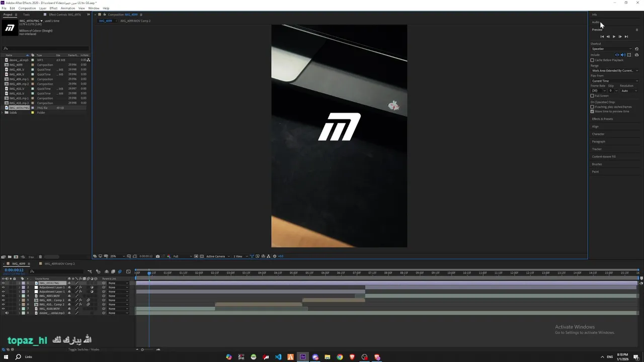This screenshot has width=644, height=362.
Task: Toggle If caching, play cached frames
Action: tap(592, 107)
